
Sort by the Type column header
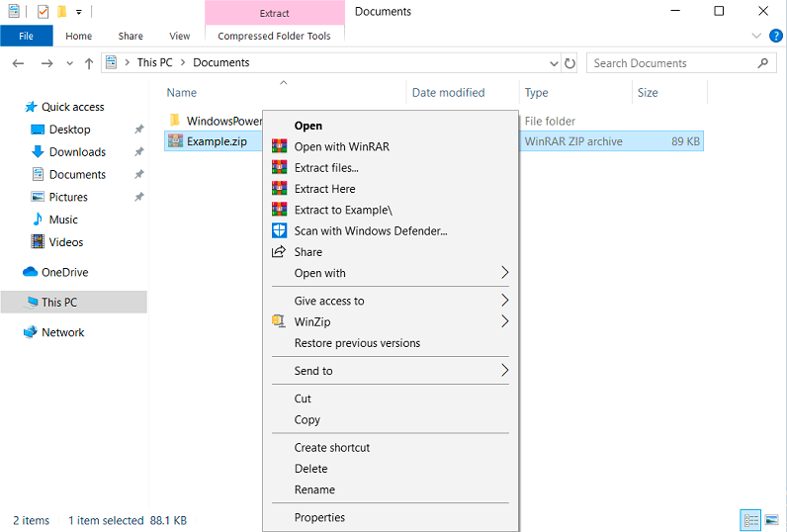(575, 92)
